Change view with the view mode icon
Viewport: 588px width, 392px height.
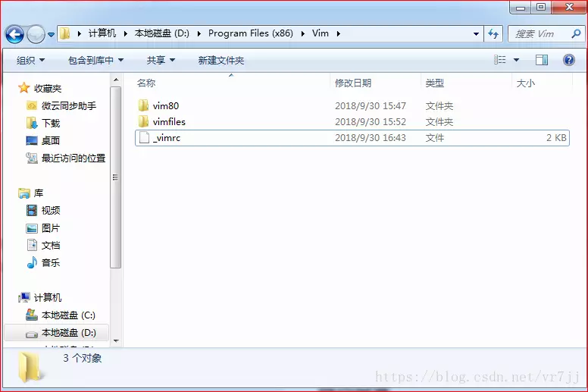coord(500,60)
